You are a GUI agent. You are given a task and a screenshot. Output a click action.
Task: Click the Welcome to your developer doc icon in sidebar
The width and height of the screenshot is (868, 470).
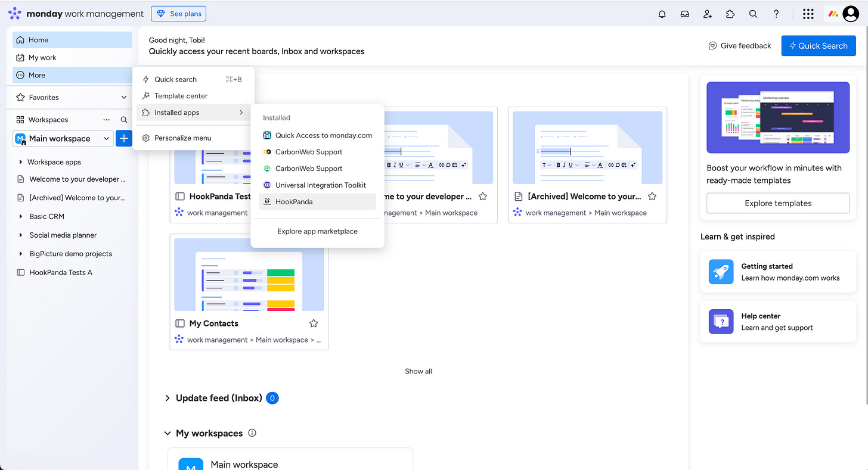tap(21, 179)
